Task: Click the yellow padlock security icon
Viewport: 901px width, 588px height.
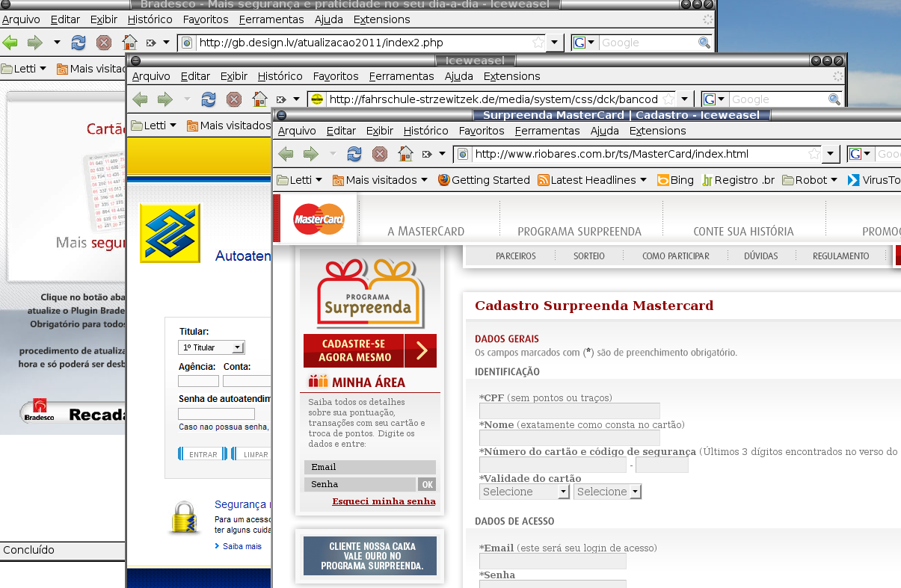Action: tap(183, 517)
